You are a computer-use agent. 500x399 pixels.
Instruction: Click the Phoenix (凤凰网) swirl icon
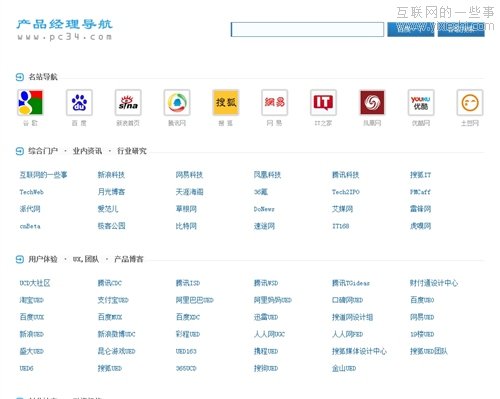372,102
